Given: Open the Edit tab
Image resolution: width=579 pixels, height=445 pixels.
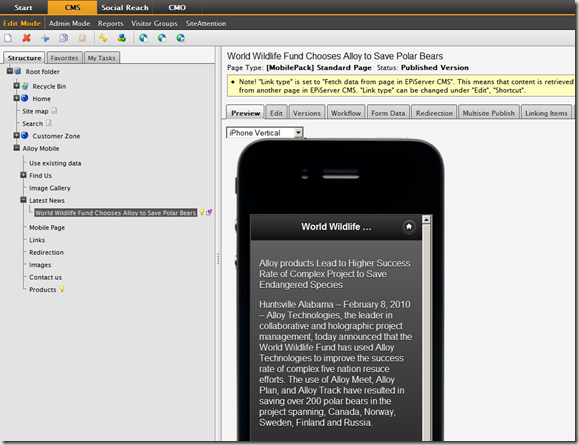Looking at the screenshot, I should pyautogui.click(x=276, y=113).
